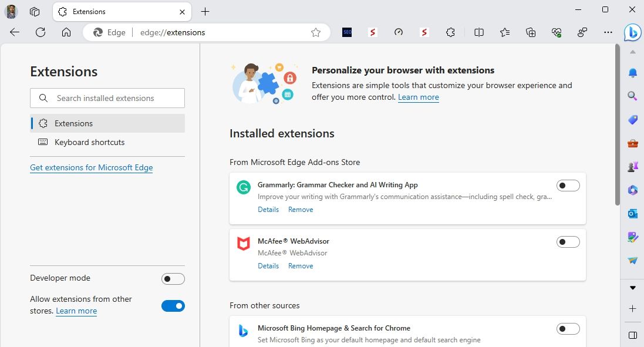Open the tab actions menu button
644x347 pixels.
click(35, 12)
